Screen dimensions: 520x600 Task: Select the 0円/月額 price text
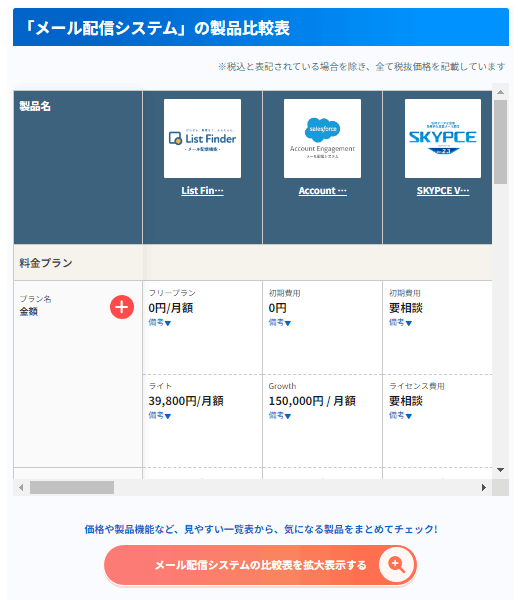click(x=171, y=308)
